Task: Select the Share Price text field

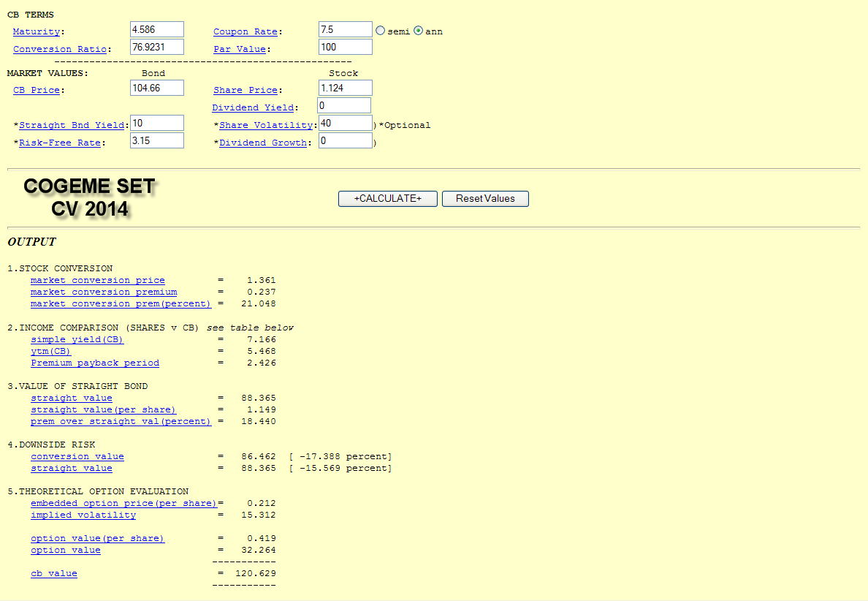Action: [x=346, y=88]
